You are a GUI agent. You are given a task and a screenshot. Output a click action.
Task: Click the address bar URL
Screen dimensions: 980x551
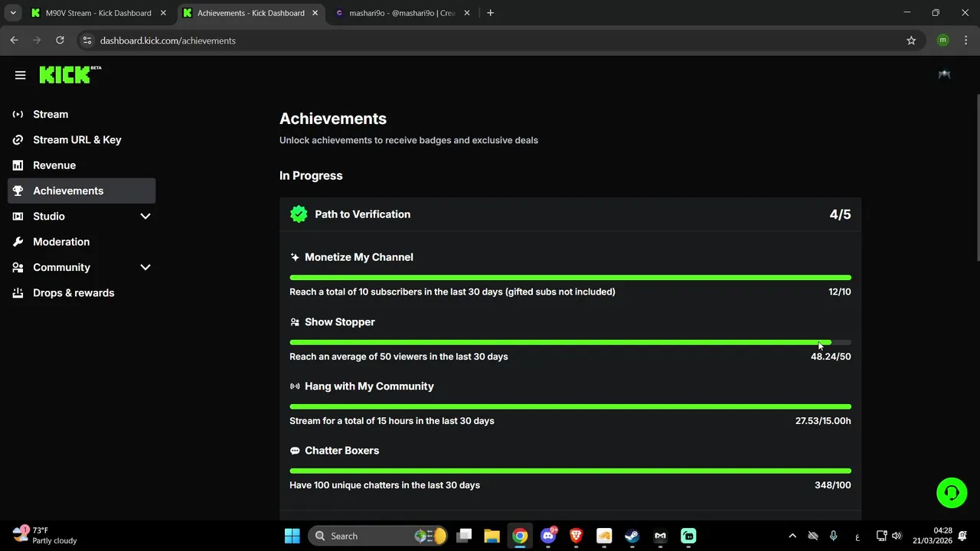click(x=168, y=41)
